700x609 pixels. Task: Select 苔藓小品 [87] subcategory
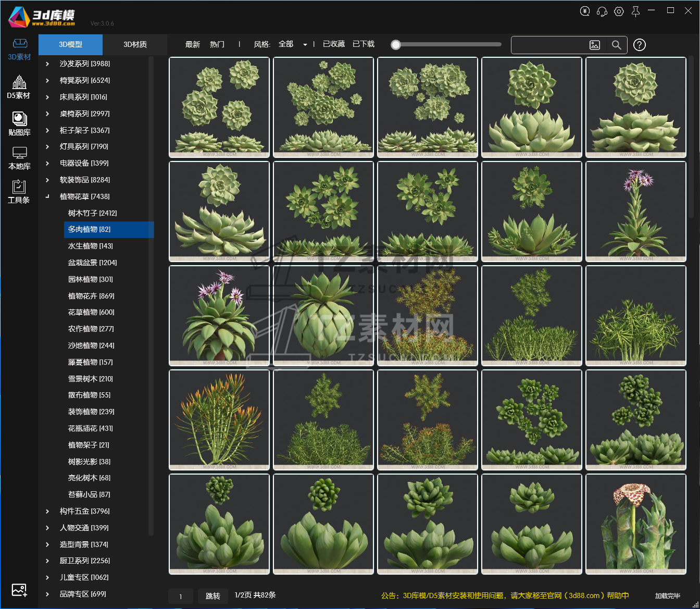click(89, 495)
